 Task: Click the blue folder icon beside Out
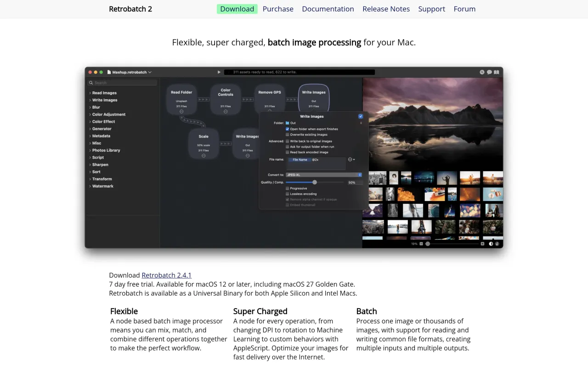[x=288, y=123]
